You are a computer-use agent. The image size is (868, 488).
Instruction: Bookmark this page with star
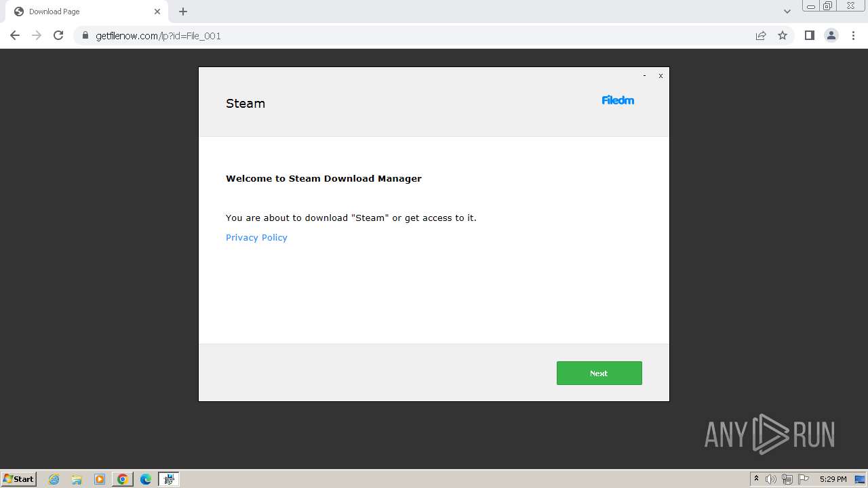coord(783,35)
